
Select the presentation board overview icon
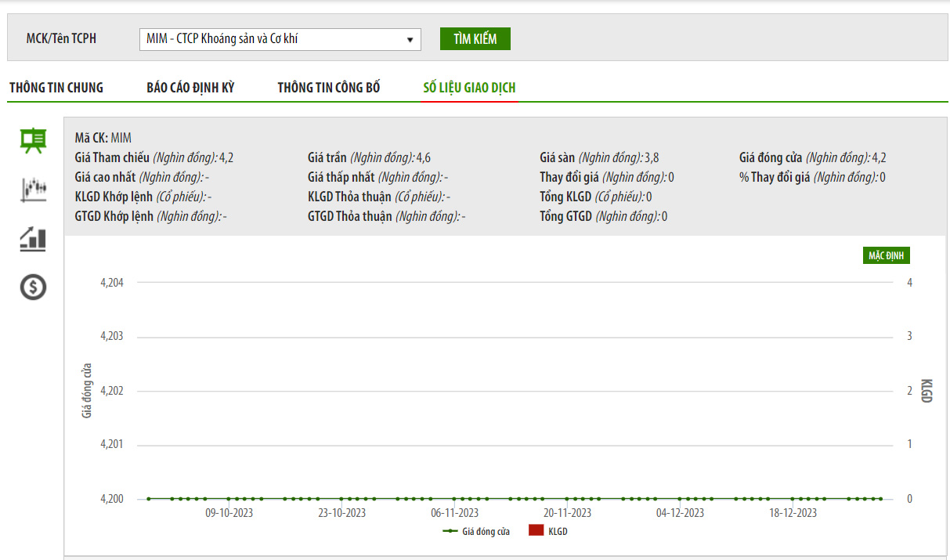33,140
